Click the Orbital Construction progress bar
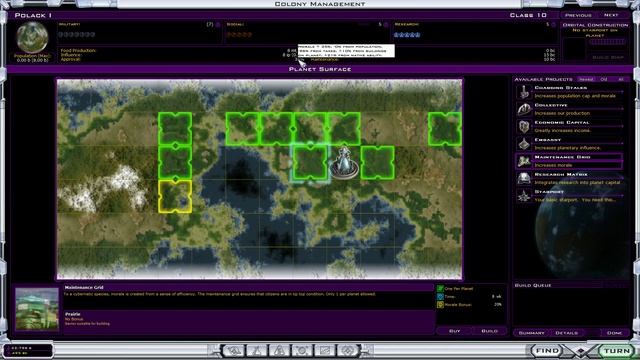The image size is (640, 360). tap(608, 42)
